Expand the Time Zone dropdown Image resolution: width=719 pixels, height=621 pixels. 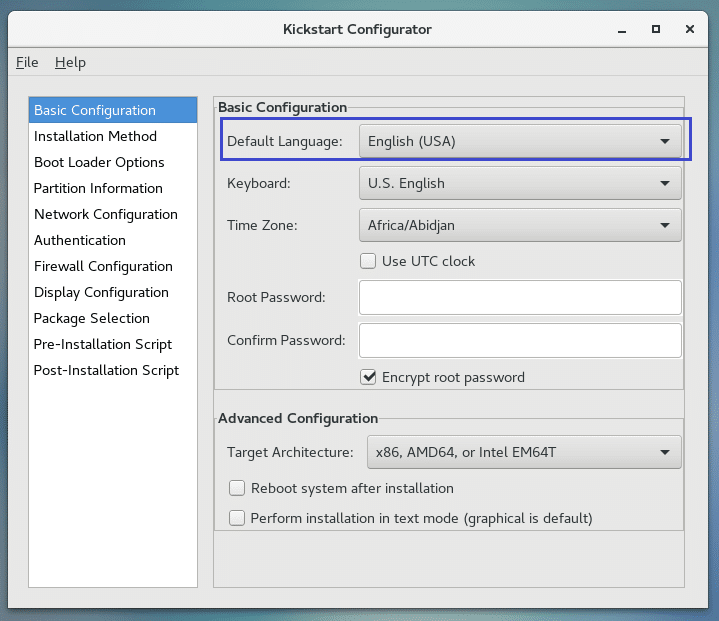(519, 225)
